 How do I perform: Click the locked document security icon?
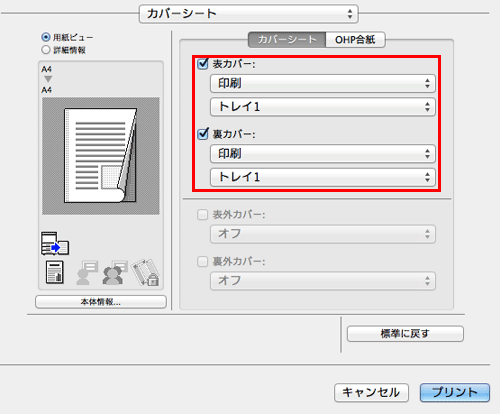click(x=145, y=272)
